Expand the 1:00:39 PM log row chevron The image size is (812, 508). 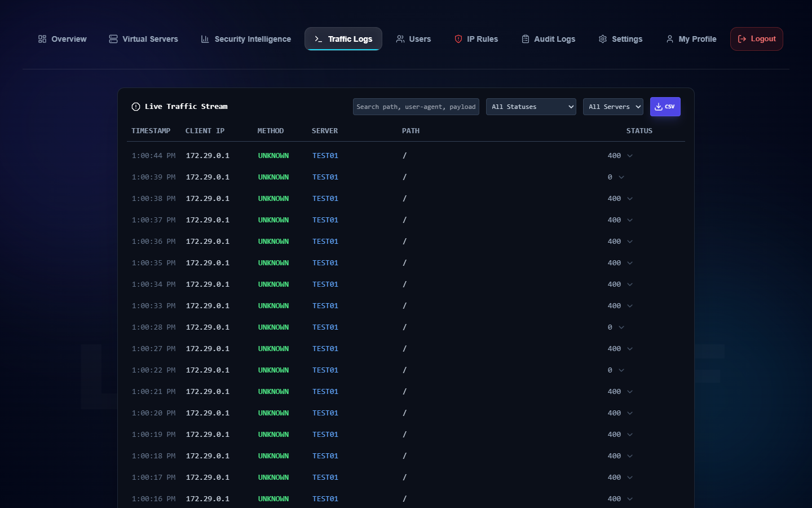tap(621, 177)
